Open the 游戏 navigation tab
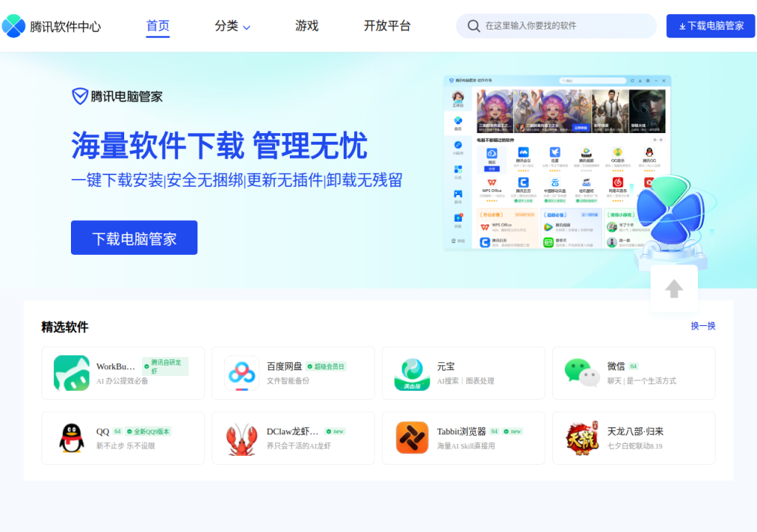 click(307, 26)
